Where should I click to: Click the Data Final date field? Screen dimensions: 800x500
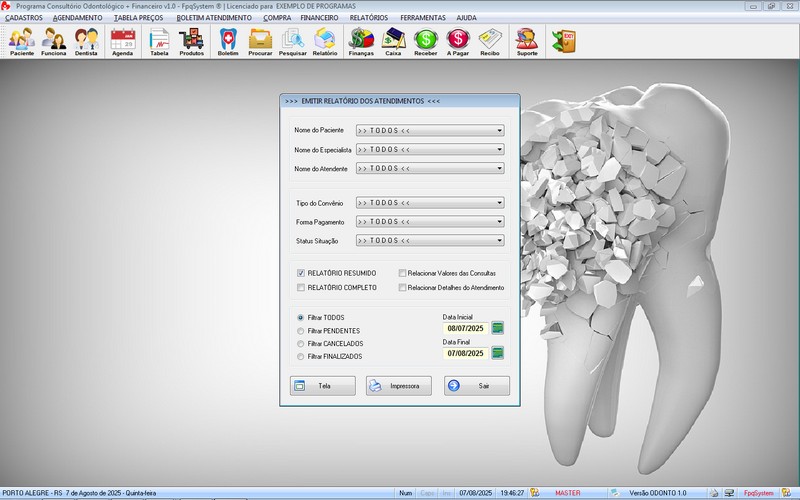pyautogui.click(x=465, y=353)
